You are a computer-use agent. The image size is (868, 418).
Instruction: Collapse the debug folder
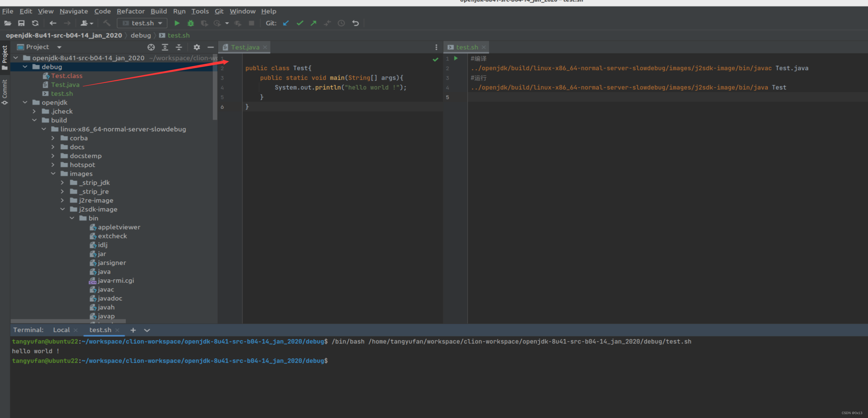click(x=25, y=67)
